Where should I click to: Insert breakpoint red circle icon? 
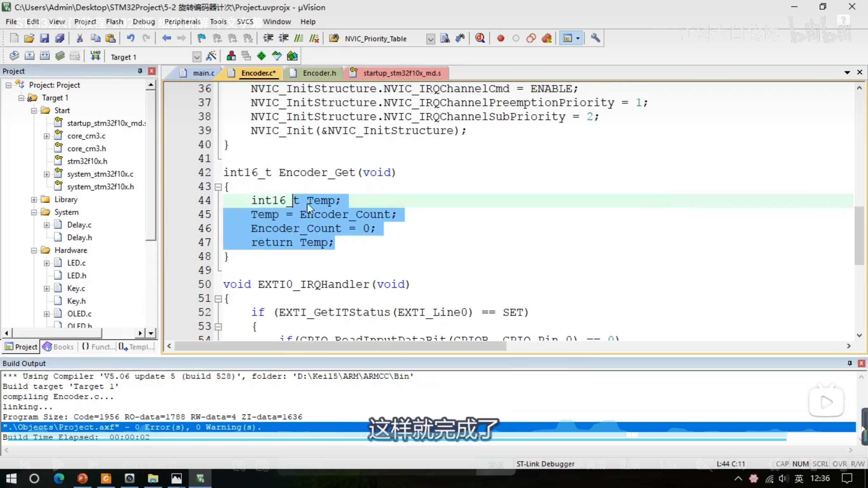(x=500, y=38)
